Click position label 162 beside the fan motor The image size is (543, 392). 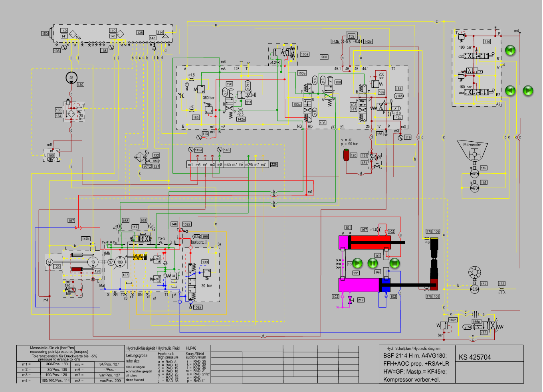click(x=484, y=284)
